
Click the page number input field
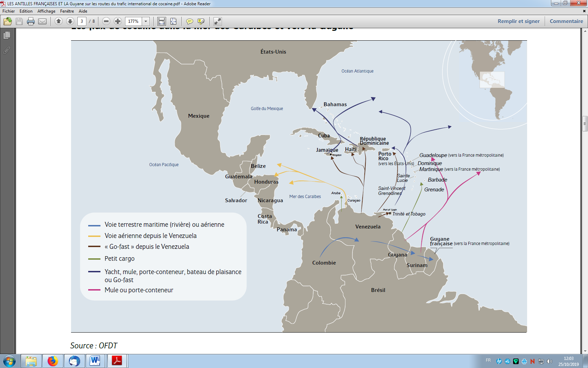pos(82,21)
